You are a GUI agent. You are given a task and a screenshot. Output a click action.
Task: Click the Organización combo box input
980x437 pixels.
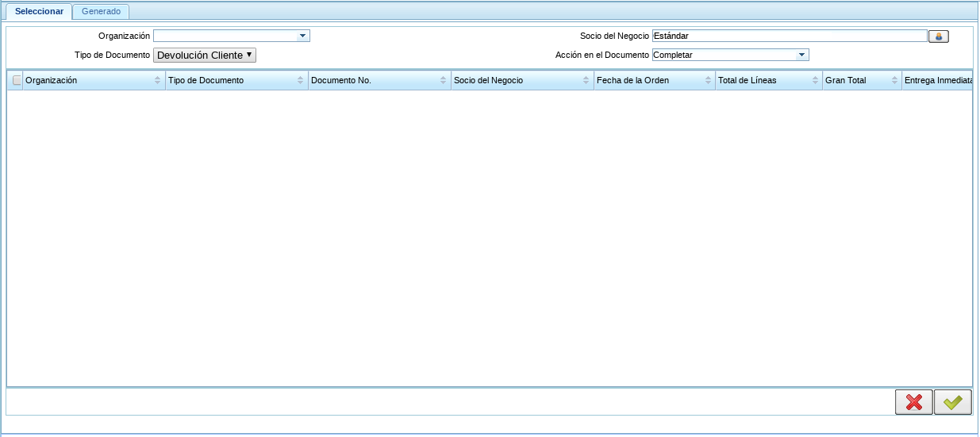point(225,36)
